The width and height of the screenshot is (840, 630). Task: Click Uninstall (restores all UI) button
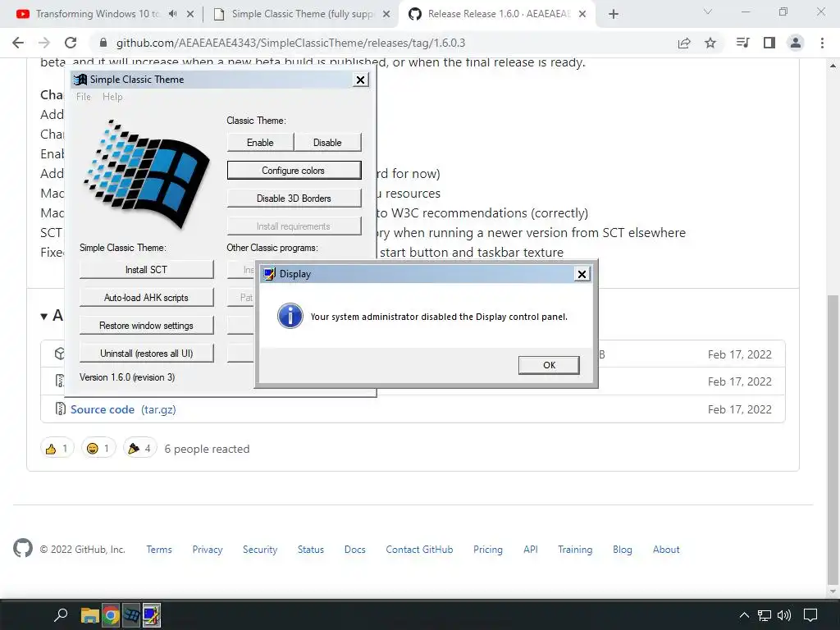[146, 353]
